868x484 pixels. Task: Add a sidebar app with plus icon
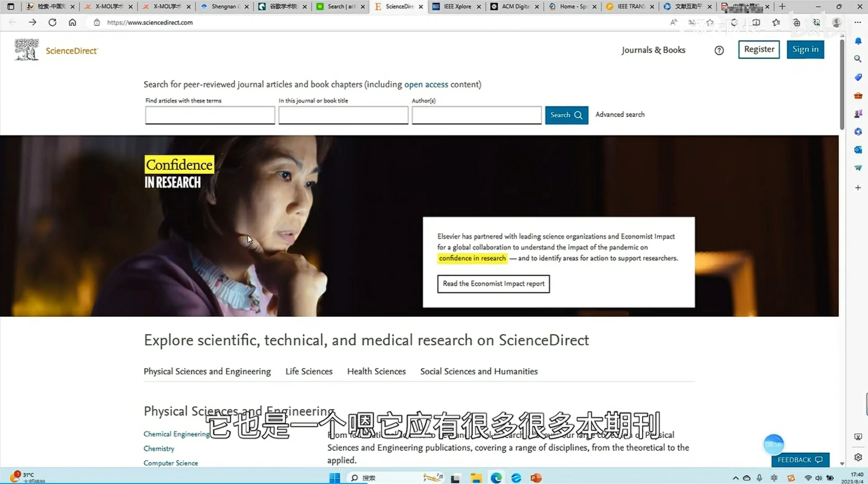858,188
